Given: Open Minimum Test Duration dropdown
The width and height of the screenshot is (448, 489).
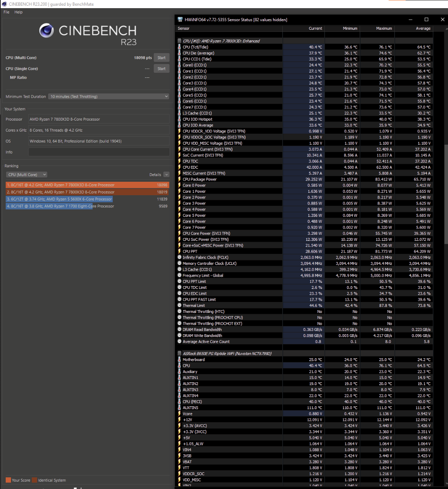Looking at the screenshot, I should coord(109,97).
